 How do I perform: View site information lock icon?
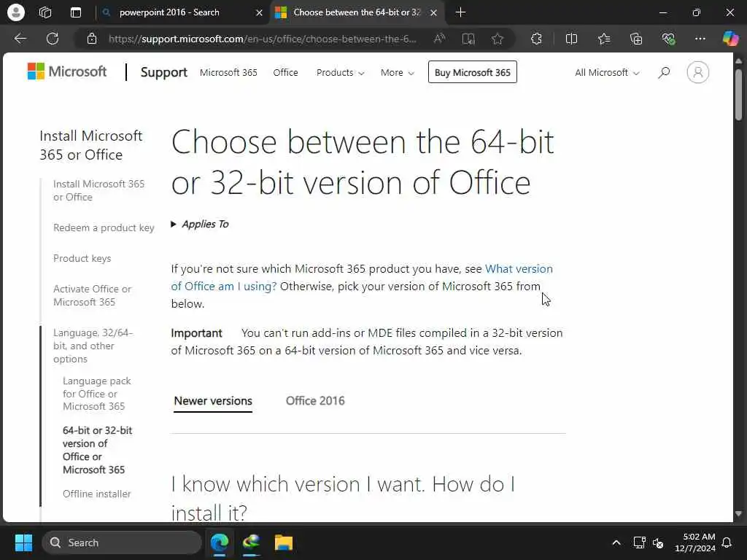(x=92, y=39)
